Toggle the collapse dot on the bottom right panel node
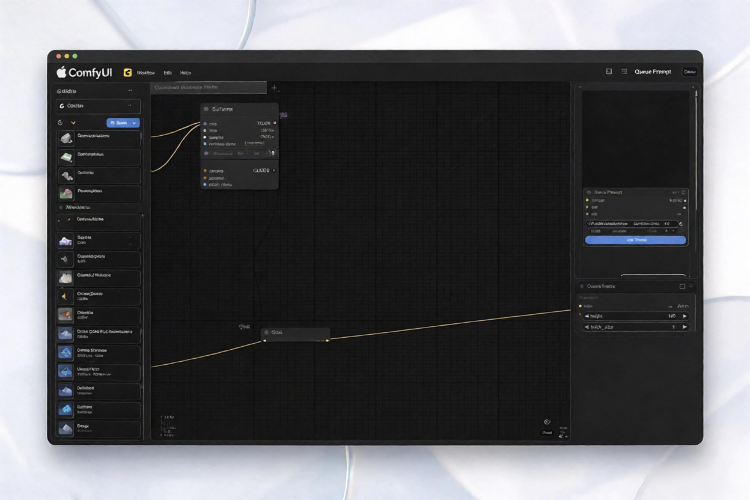750x500 pixels. click(582, 286)
